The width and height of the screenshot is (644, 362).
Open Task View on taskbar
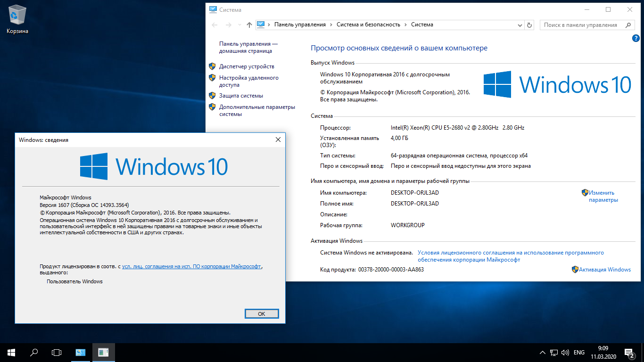click(x=57, y=352)
